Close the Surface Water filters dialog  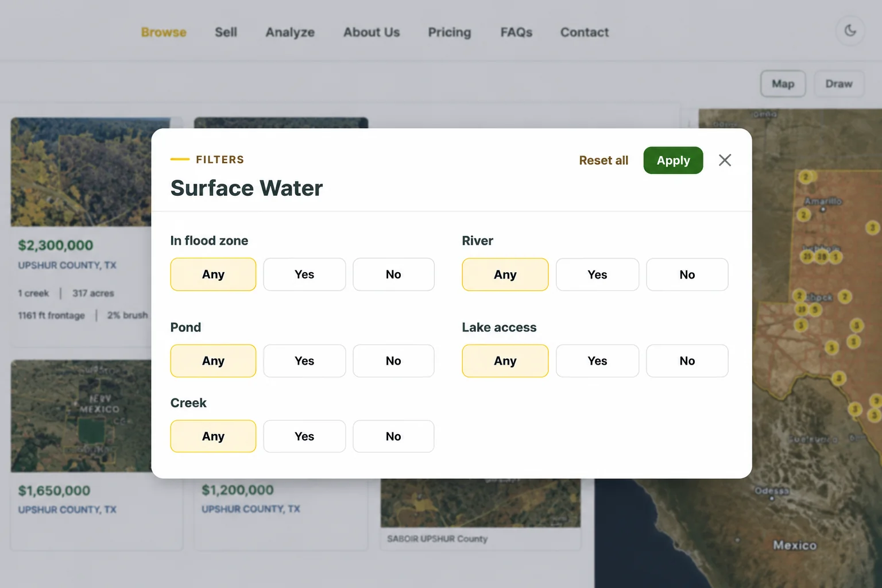point(725,160)
